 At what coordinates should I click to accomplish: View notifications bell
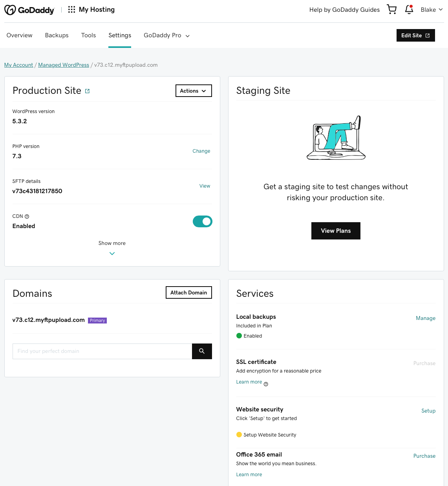[x=409, y=9]
